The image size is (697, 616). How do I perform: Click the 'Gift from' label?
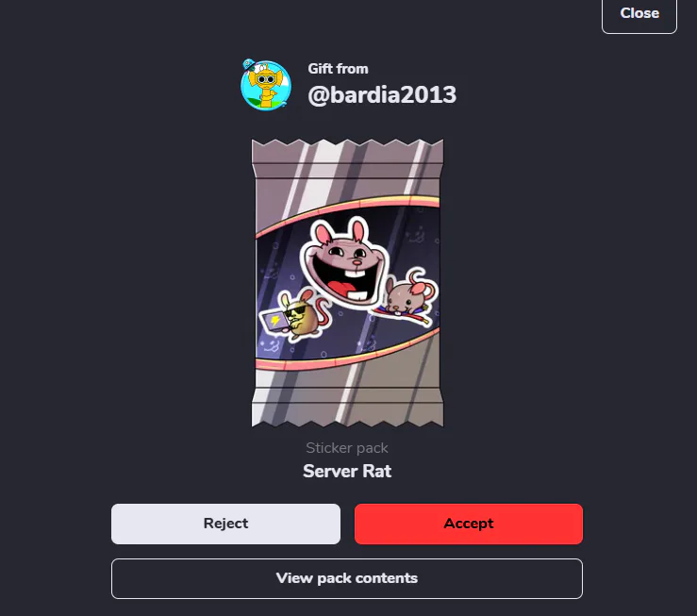[338, 69]
